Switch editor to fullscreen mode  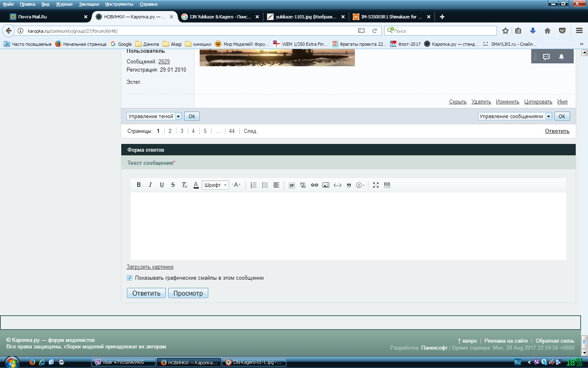[x=376, y=185]
